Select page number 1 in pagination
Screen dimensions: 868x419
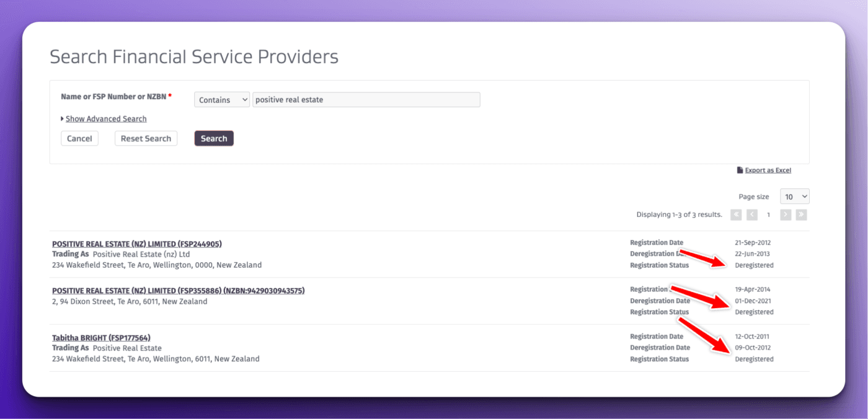click(768, 214)
